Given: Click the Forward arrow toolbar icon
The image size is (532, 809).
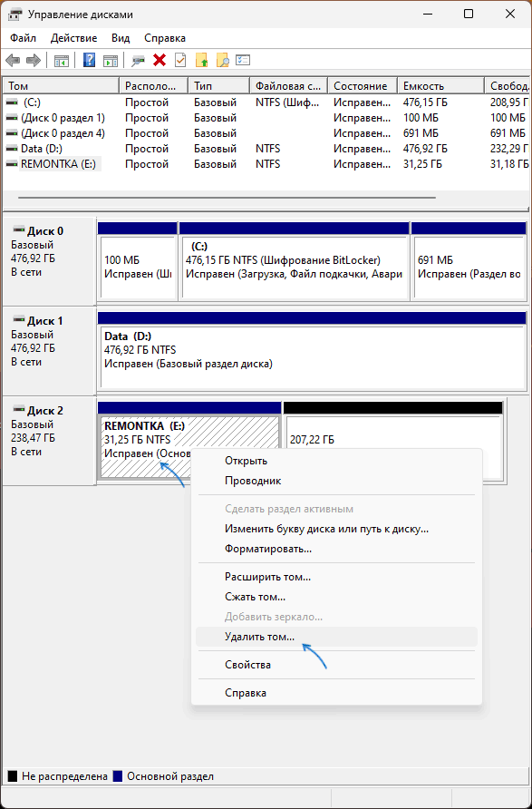Looking at the screenshot, I should [x=34, y=61].
